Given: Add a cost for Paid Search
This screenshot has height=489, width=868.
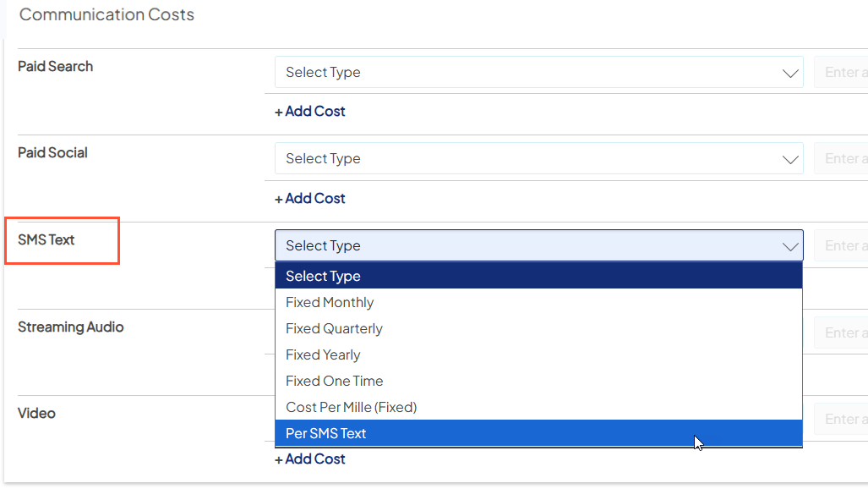Looking at the screenshot, I should (x=310, y=111).
